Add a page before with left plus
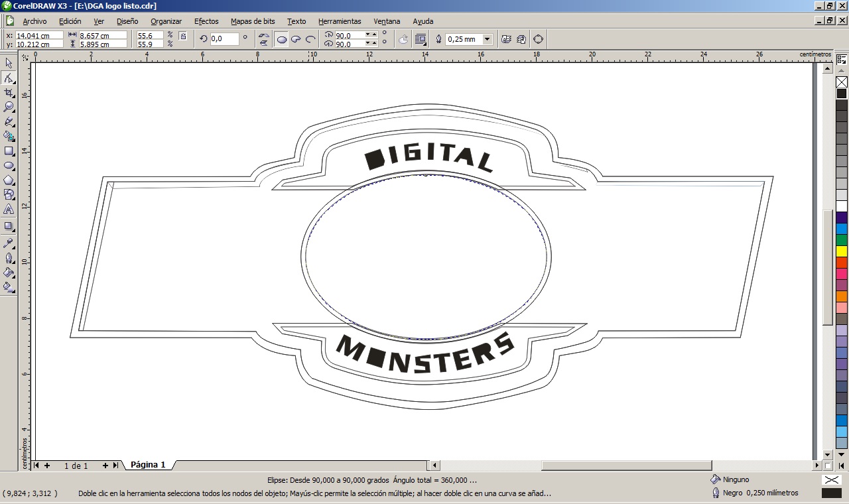Viewport: 849px width, 504px height. click(x=47, y=466)
